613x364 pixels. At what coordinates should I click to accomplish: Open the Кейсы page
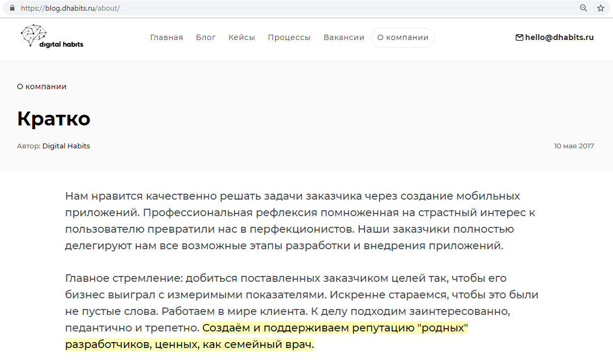[242, 37]
